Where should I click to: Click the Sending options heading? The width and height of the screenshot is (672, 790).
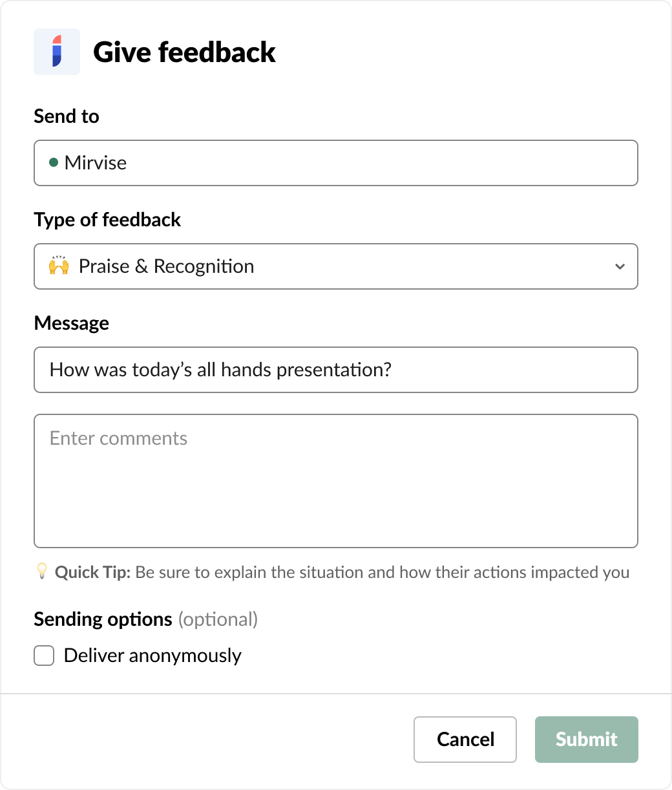pos(103,619)
